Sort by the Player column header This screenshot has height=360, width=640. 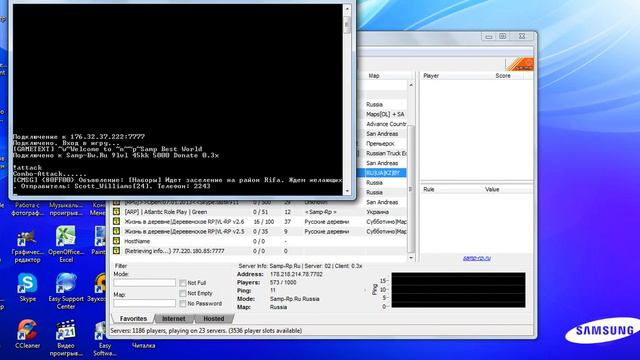coord(431,76)
